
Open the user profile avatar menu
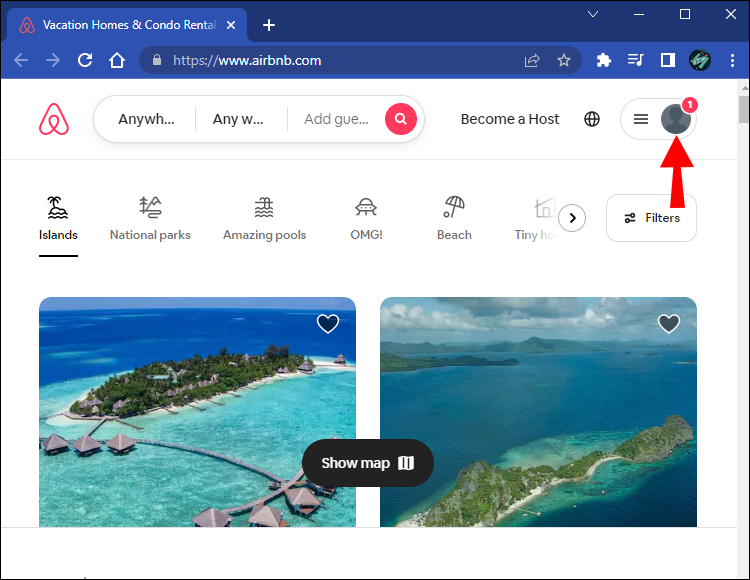(675, 119)
